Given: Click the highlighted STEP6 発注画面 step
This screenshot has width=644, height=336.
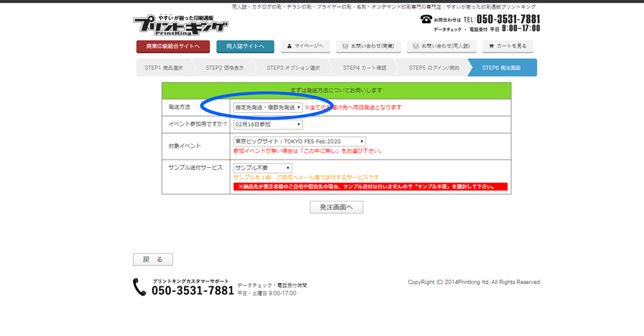Looking at the screenshot, I should point(501,68).
